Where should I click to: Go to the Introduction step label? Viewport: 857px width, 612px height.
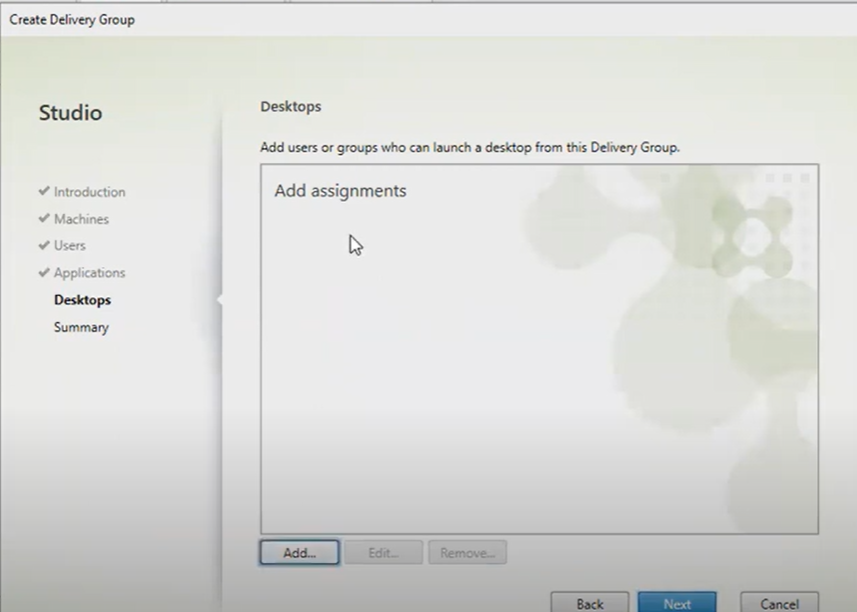click(89, 192)
